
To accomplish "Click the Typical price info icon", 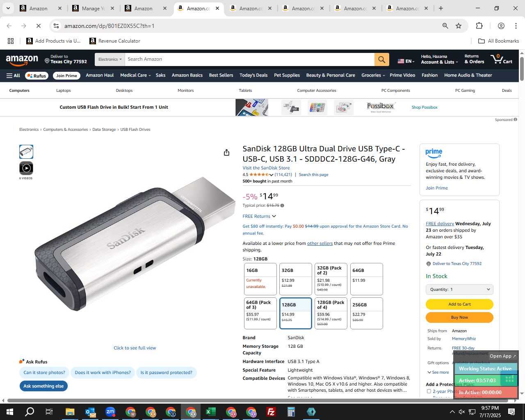I will 282,205.
